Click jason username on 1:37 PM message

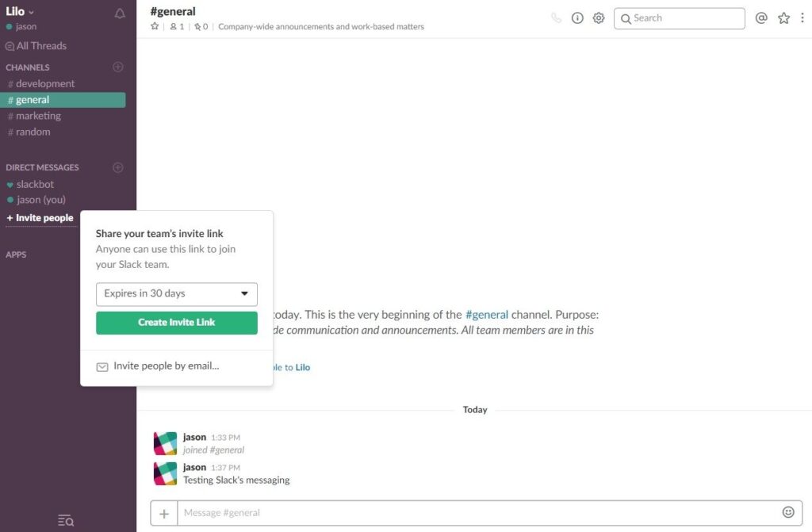point(195,467)
